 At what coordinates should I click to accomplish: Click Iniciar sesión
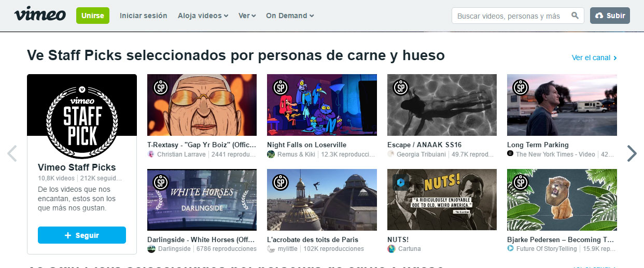click(x=143, y=16)
